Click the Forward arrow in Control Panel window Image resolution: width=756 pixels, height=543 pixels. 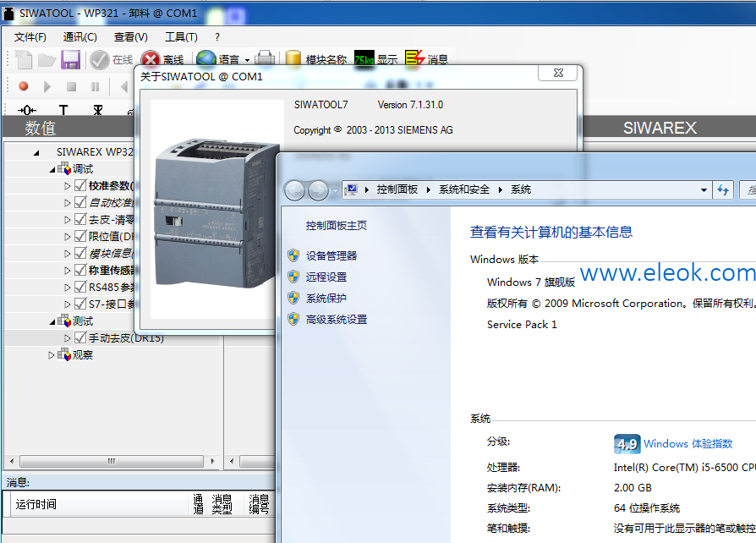click(318, 190)
